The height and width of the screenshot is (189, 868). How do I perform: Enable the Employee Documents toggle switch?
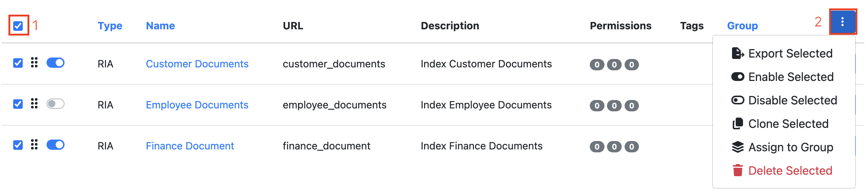pos(55,104)
